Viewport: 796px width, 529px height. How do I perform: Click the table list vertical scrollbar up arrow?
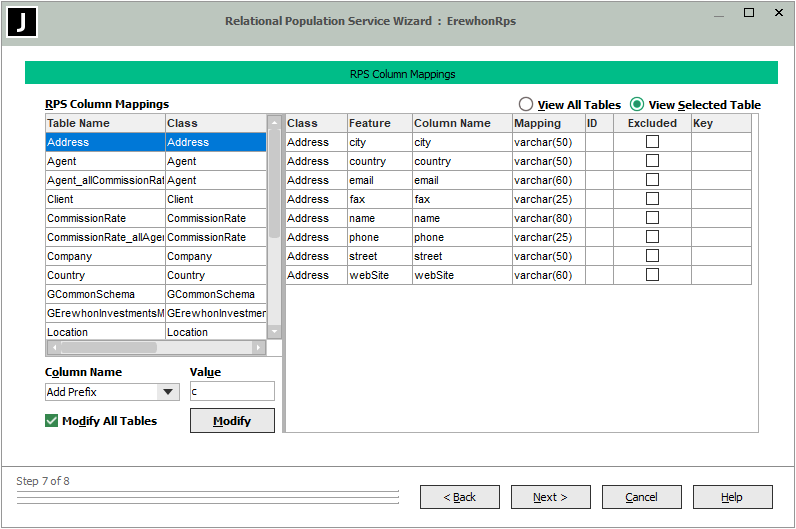tap(274, 122)
